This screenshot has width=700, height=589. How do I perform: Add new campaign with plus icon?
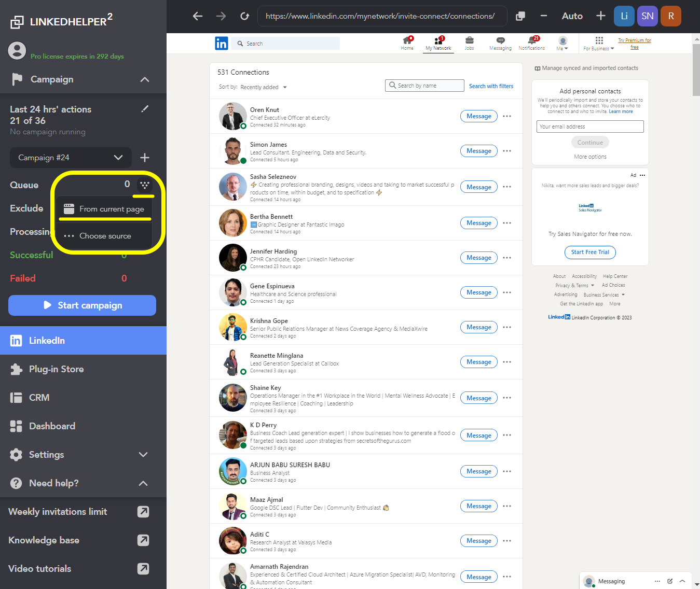145,158
